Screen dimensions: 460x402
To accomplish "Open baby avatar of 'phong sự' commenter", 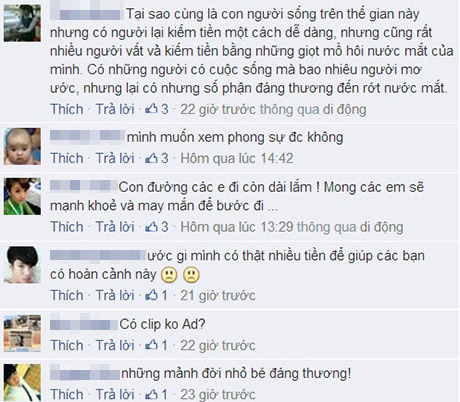I will (x=22, y=146).
